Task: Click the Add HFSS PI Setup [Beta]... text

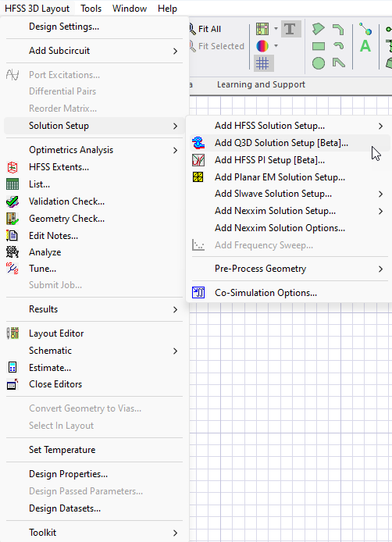Action: point(269,160)
